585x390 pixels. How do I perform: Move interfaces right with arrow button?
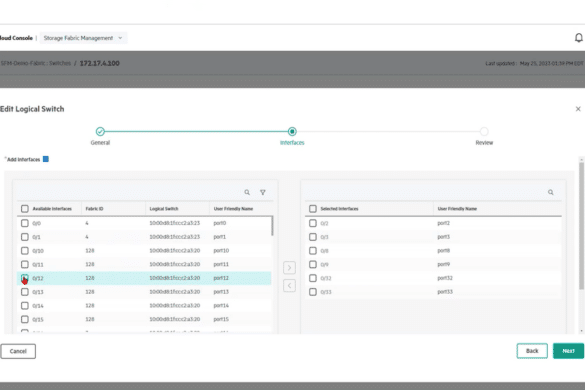coord(289,268)
